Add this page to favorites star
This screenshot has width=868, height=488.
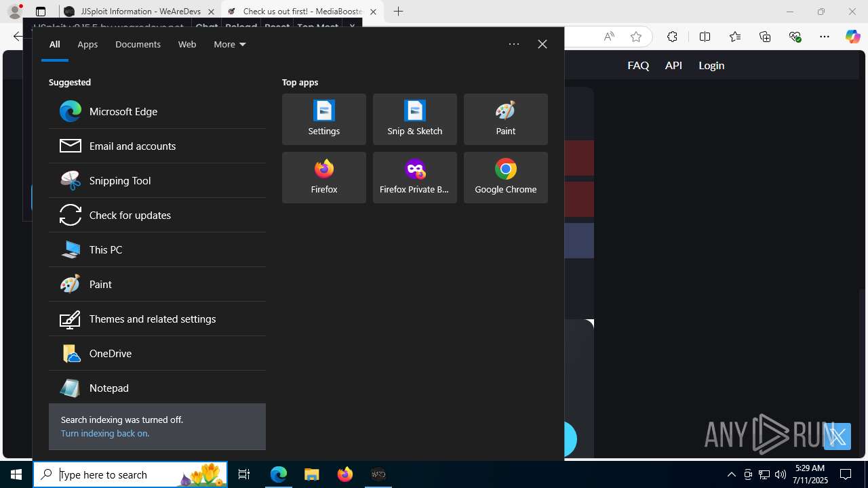coord(636,37)
